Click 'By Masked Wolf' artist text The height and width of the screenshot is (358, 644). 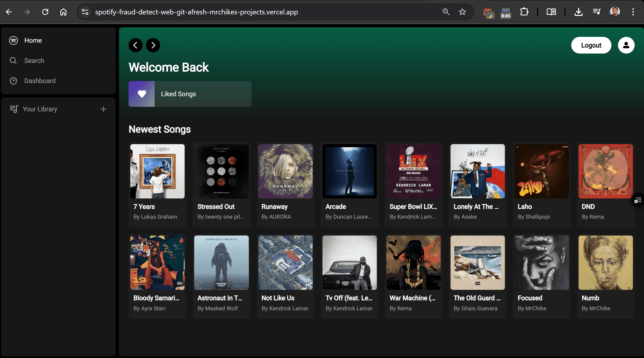[x=218, y=308]
